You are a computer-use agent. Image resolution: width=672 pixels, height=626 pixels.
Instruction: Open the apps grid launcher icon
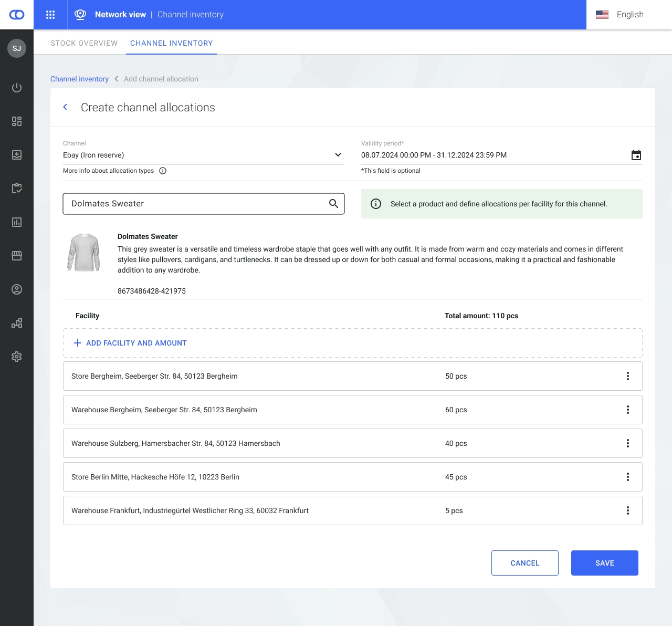click(x=50, y=15)
